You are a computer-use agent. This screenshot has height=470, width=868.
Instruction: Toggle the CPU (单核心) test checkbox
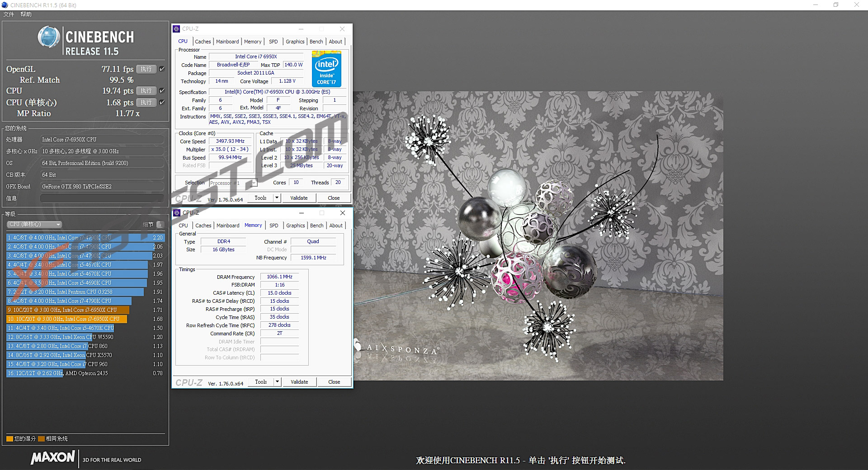tap(162, 103)
